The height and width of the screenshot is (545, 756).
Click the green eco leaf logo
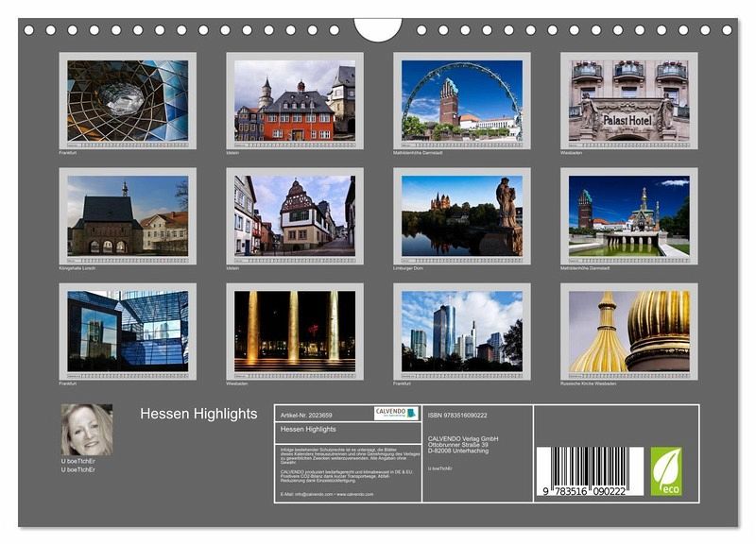[x=665, y=470]
